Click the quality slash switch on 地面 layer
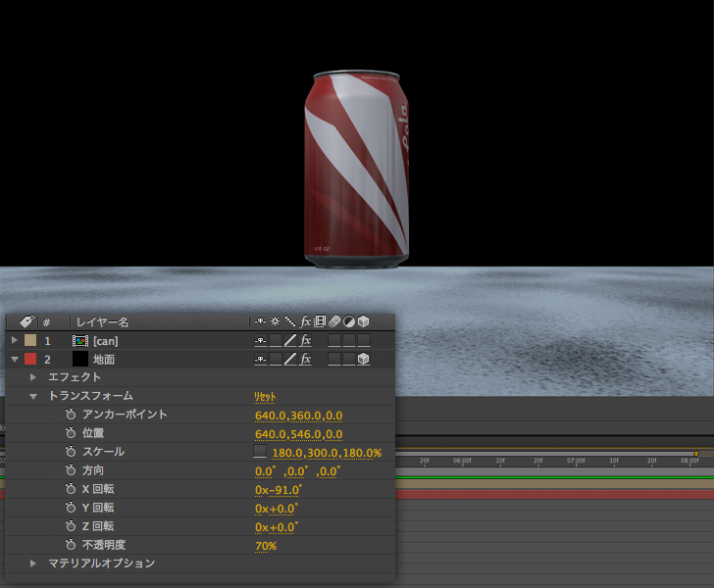The width and height of the screenshot is (714, 588). (290, 360)
